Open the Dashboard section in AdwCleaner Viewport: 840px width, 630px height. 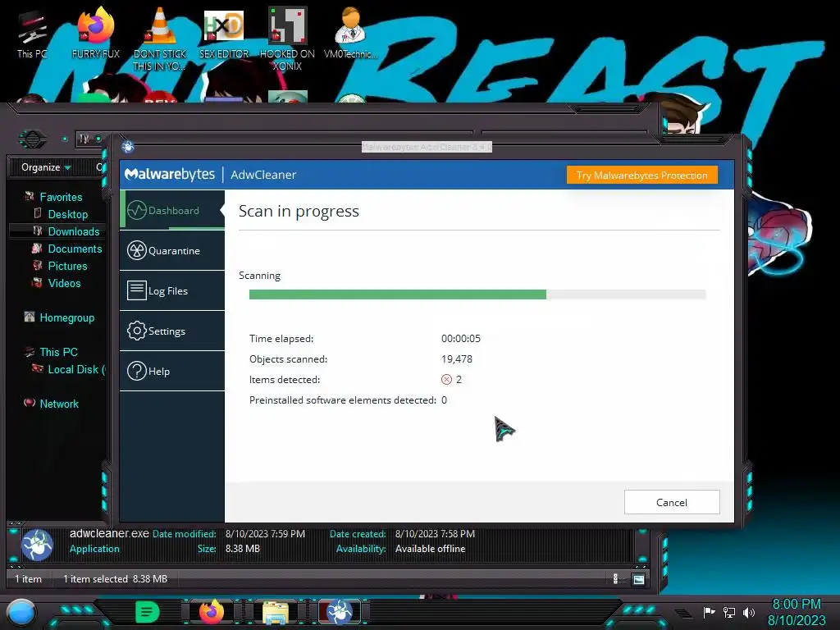(172, 210)
